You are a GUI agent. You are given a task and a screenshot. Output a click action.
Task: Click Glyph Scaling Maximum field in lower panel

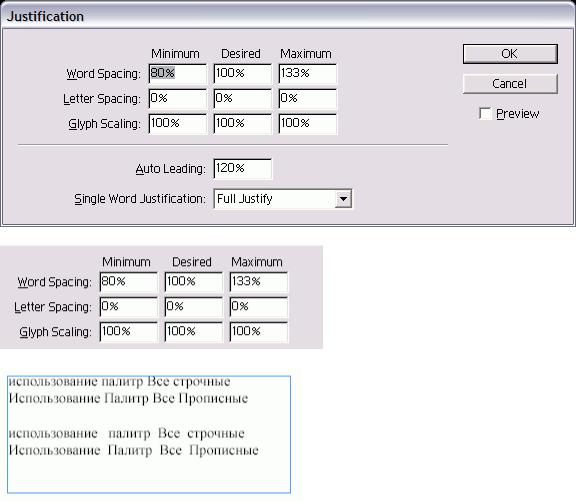click(259, 332)
